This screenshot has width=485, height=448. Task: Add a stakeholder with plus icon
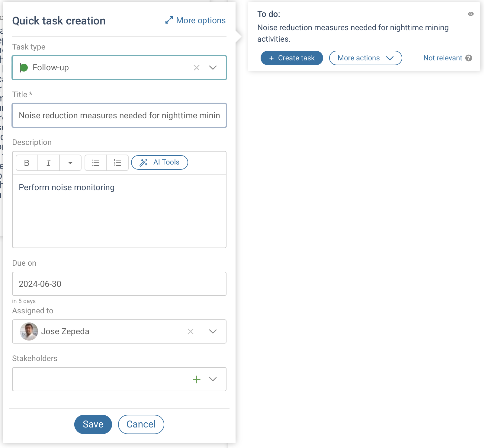[x=197, y=379]
